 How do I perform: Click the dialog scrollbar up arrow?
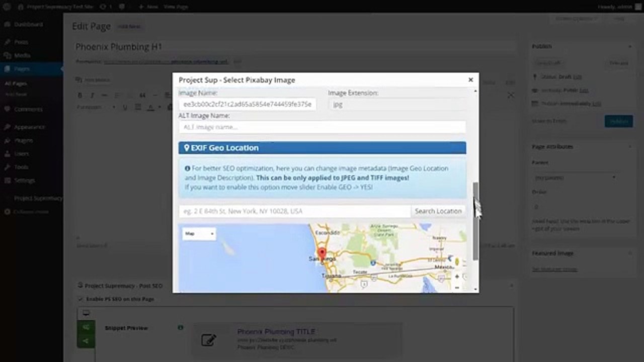pos(476,91)
